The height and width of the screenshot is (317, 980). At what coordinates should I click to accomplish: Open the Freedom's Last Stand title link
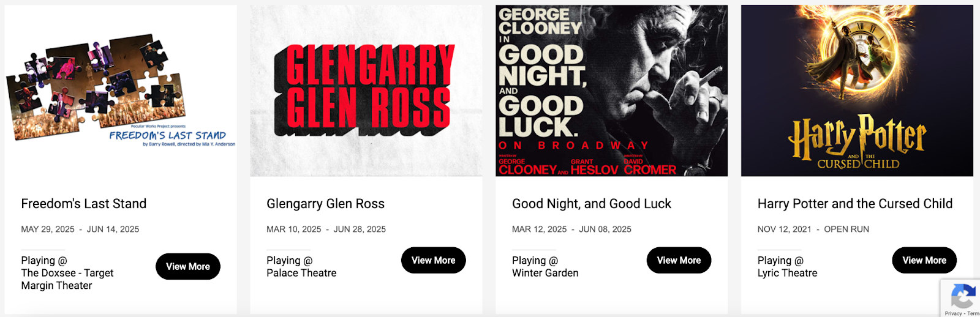[84, 204]
